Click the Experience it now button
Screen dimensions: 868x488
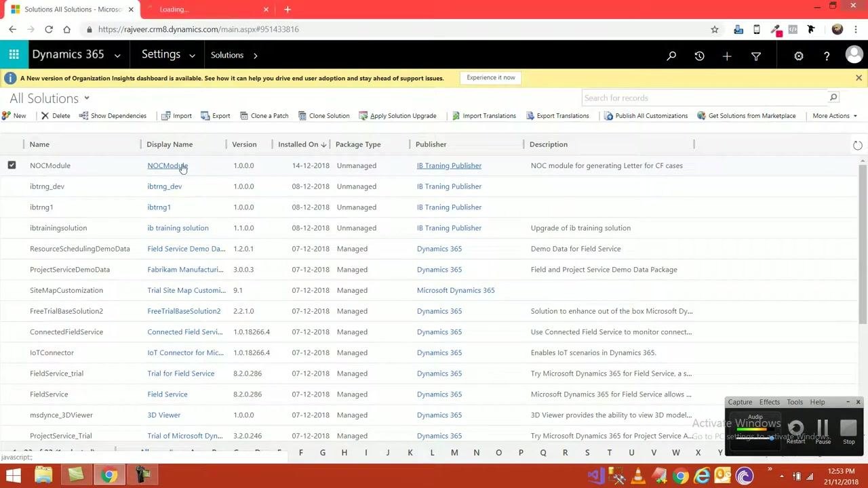pyautogui.click(x=491, y=77)
